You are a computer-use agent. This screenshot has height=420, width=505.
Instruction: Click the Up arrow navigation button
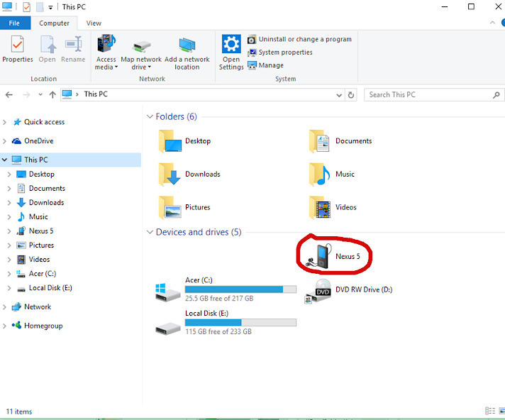pos(53,94)
